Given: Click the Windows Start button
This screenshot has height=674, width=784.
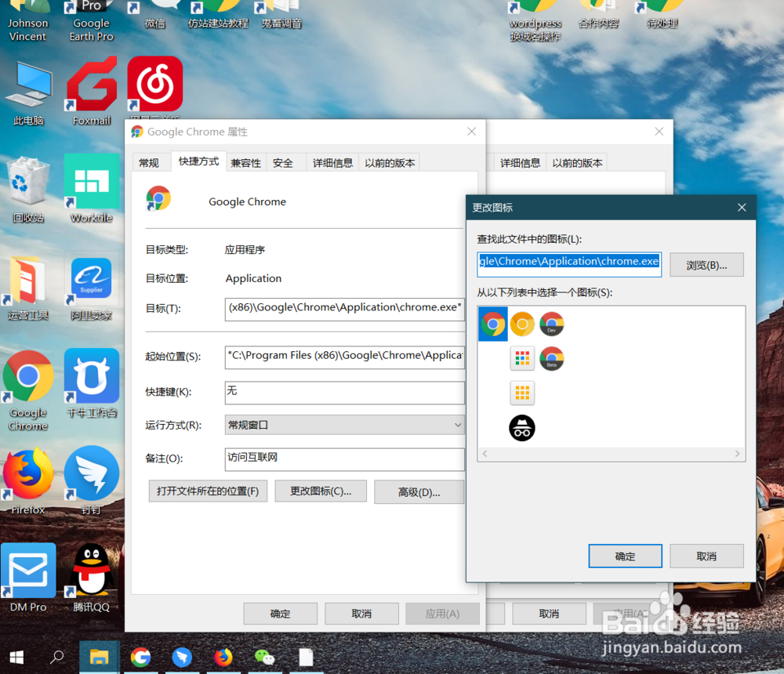Looking at the screenshot, I should (16, 658).
